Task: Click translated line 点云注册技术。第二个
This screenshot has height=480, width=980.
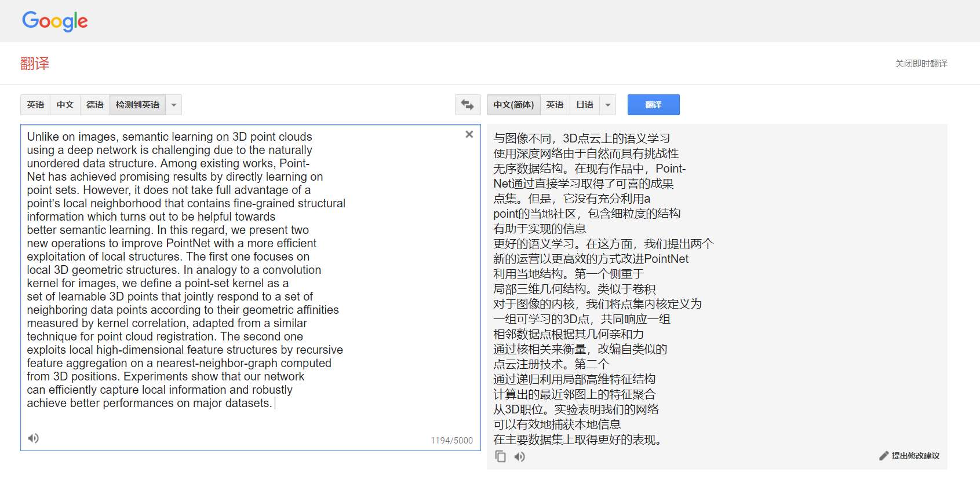Action: click(551, 364)
